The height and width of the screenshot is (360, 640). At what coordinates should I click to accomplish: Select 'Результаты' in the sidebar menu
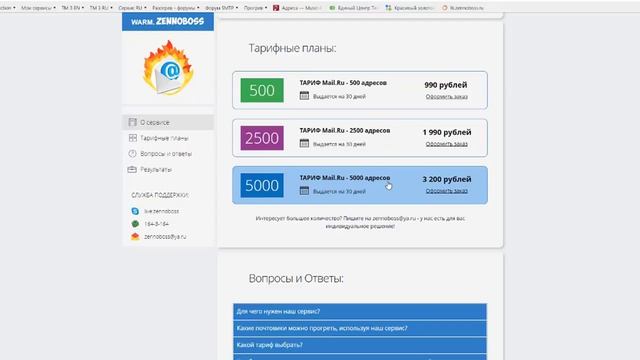tap(156, 169)
